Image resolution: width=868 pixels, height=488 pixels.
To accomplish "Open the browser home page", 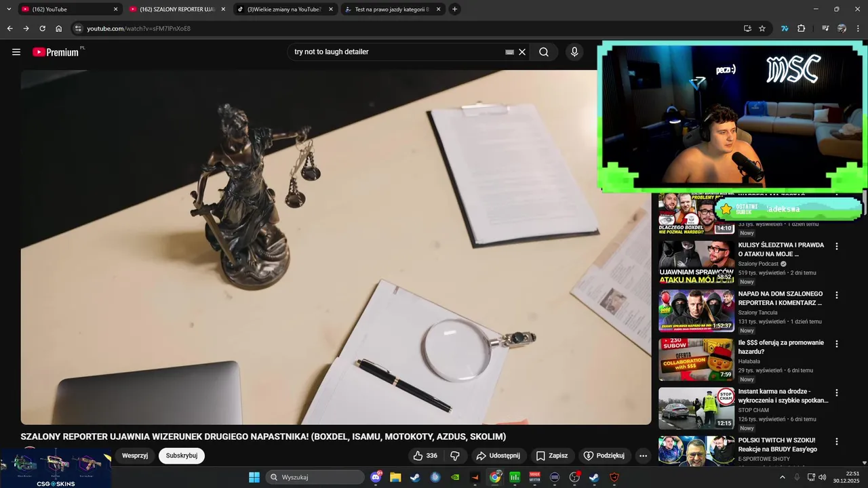I will pyautogui.click(x=59, y=28).
